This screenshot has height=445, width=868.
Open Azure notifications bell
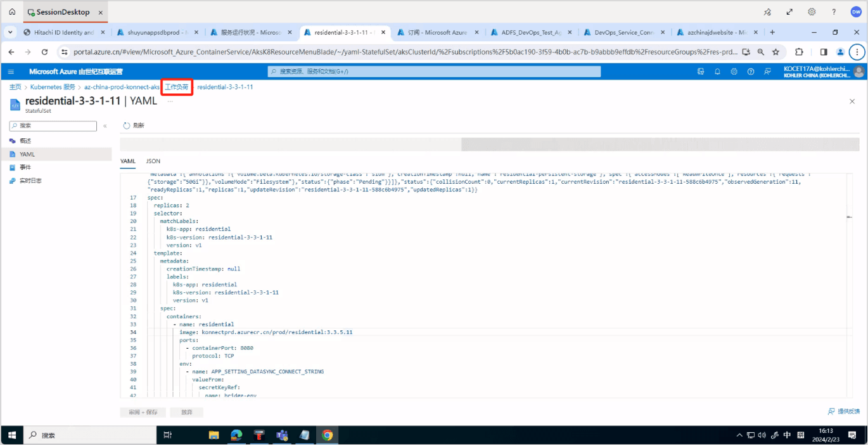[717, 72]
